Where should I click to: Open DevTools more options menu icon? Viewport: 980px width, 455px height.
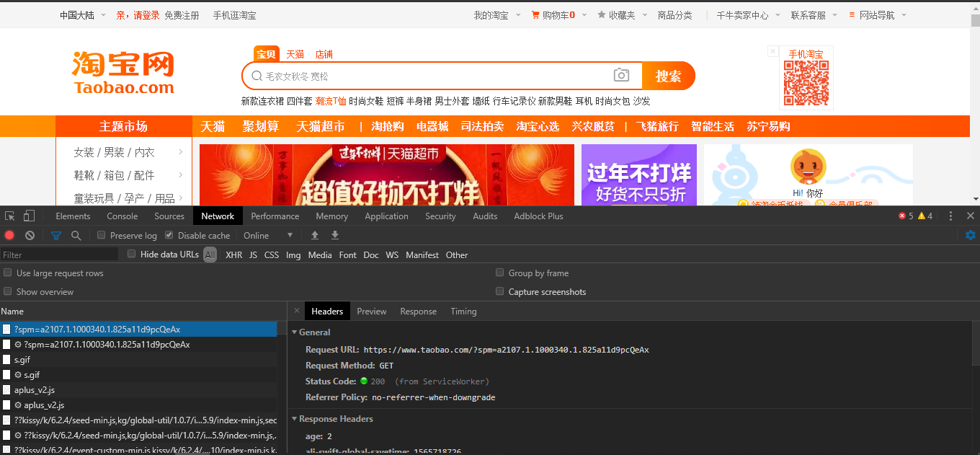pos(950,216)
